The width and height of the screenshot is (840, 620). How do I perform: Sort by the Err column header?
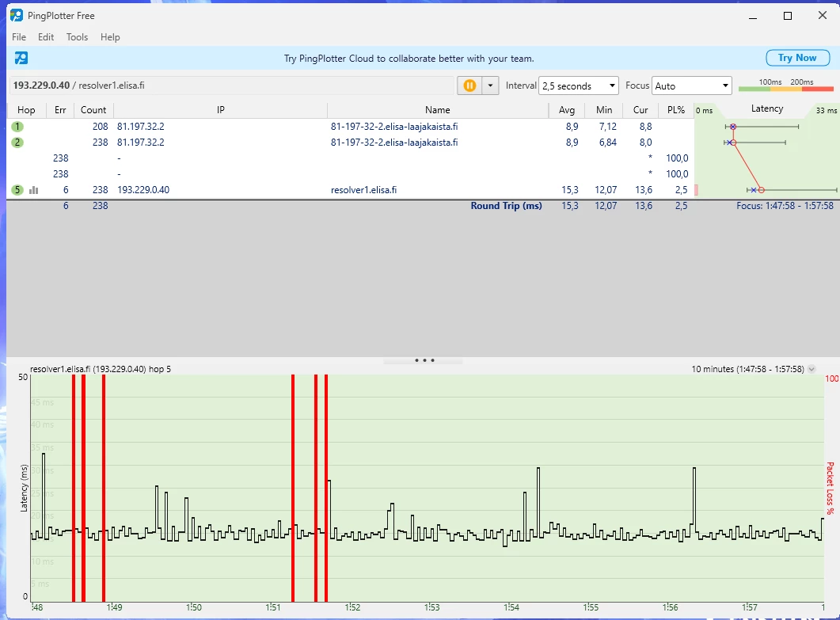click(60, 110)
